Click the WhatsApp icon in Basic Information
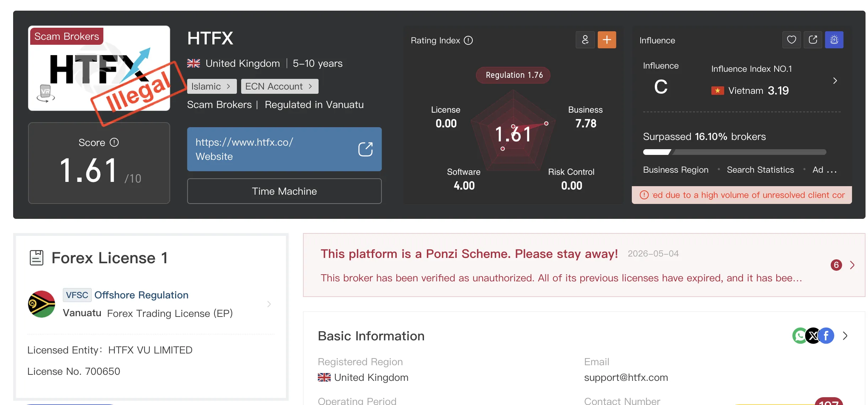Image resolution: width=868 pixels, height=405 pixels. tap(800, 336)
